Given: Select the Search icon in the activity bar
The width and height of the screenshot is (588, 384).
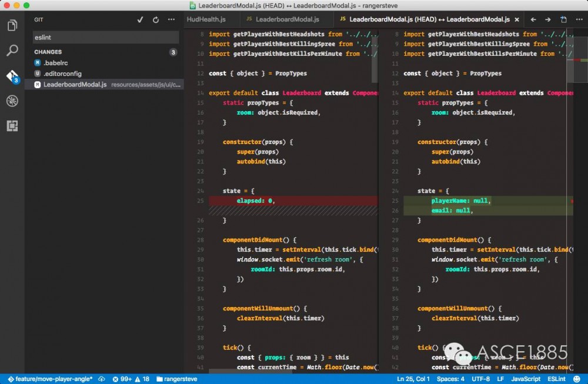Looking at the screenshot, I should click(12, 51).
